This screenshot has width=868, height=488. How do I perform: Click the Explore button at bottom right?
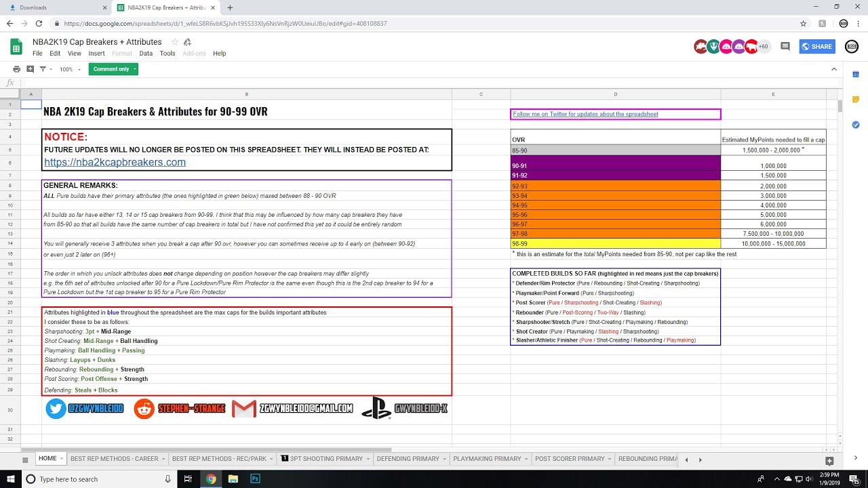(829, 460)
